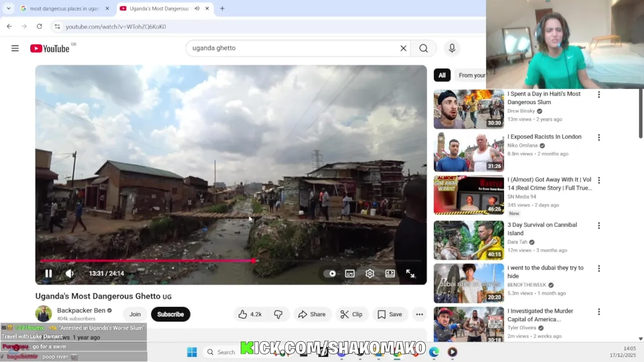Open options for I Exposed Racists In London
This screenshot has height=362, width=644.
(599, 137)
